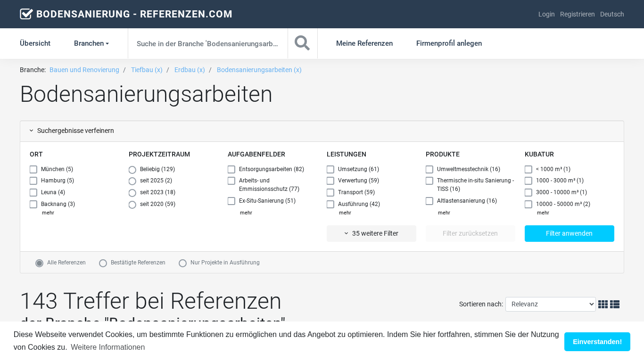Image resolution: width=644 pixels, height=362 pixels.
Task: Open the Branchen dropdown menu
Action: pos(91,43)
